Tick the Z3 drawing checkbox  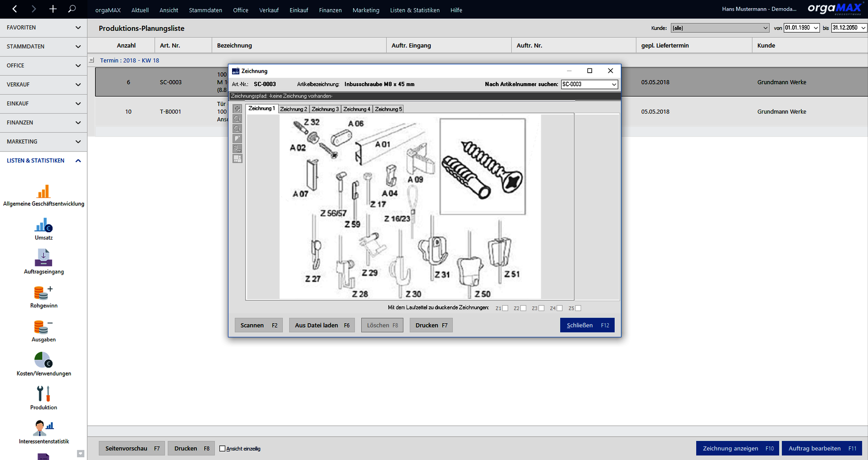[541, 308]
